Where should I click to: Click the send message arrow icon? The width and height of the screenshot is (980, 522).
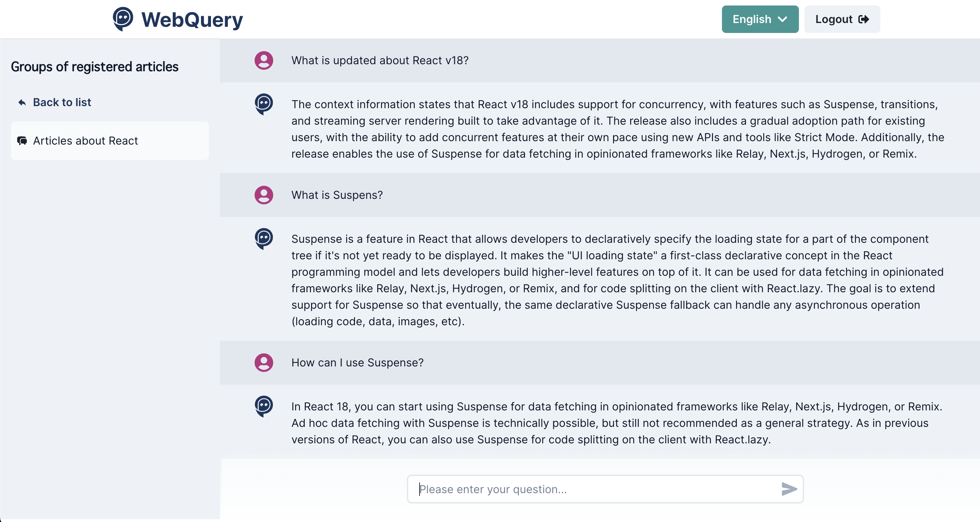789,489
